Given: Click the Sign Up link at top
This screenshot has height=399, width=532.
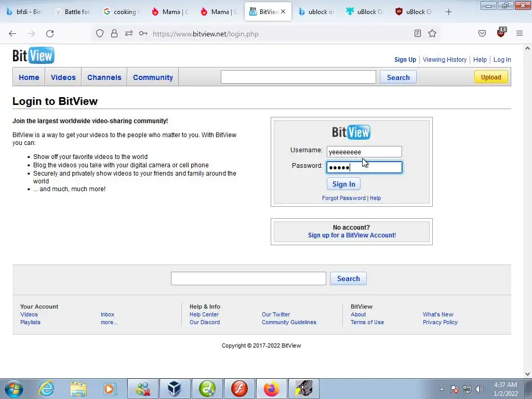Looking at the screenshot, I should click(x=405, y=60).
